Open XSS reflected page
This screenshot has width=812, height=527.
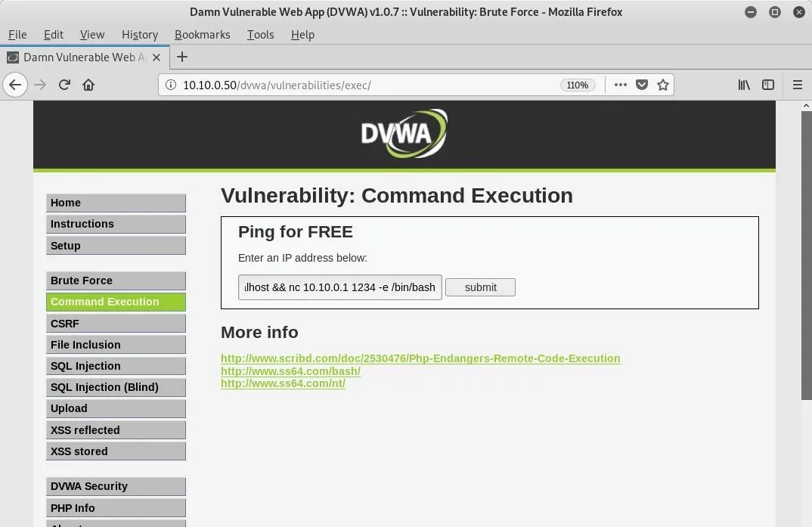(x=116, y=430)
